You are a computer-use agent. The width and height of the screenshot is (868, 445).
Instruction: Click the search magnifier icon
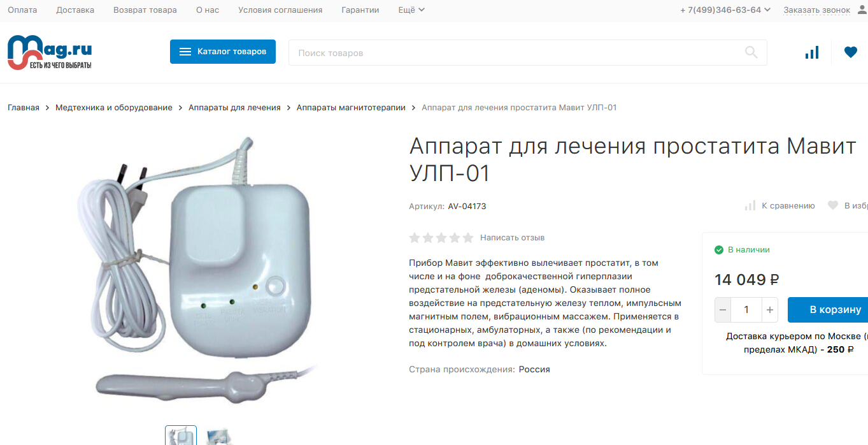(x=751, y=52)
